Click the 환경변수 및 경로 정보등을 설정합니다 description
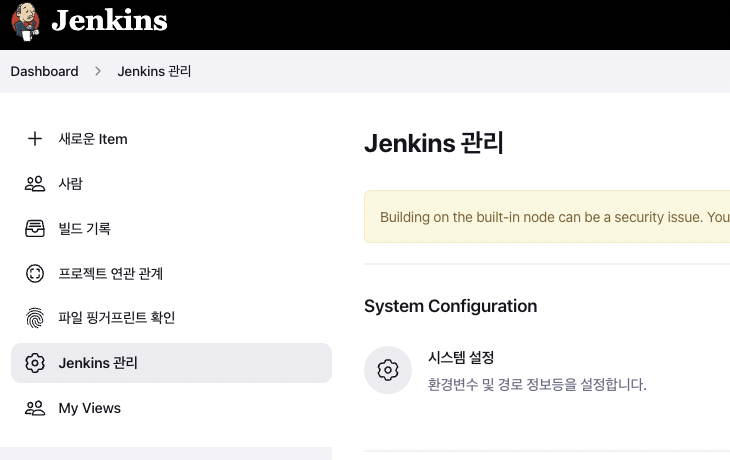The image size is (730, 460). point(537,385)
